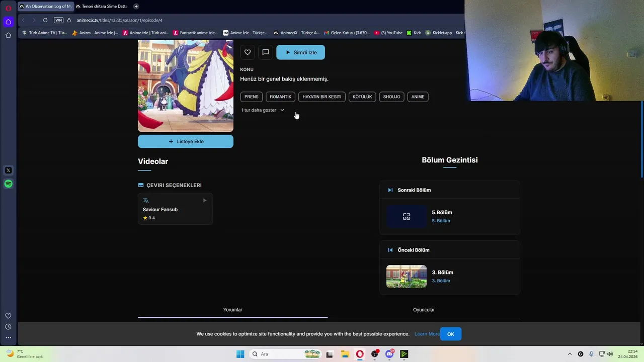Switch to Tensei shitara Slime browser tab
644x362 pixels.
pos(103,6)
